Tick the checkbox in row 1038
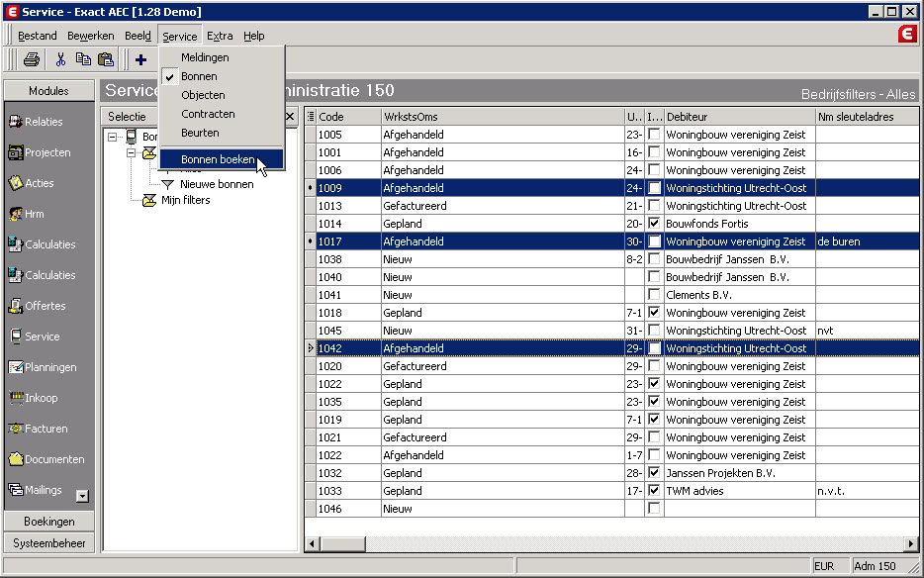This screenshot has width=924, height=578. [654, 259]
